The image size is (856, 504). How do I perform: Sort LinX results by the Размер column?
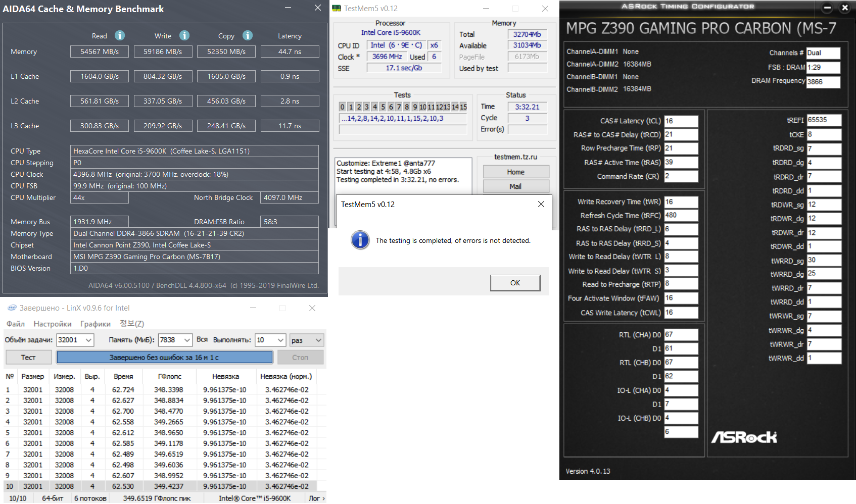(x=33, y=377)
